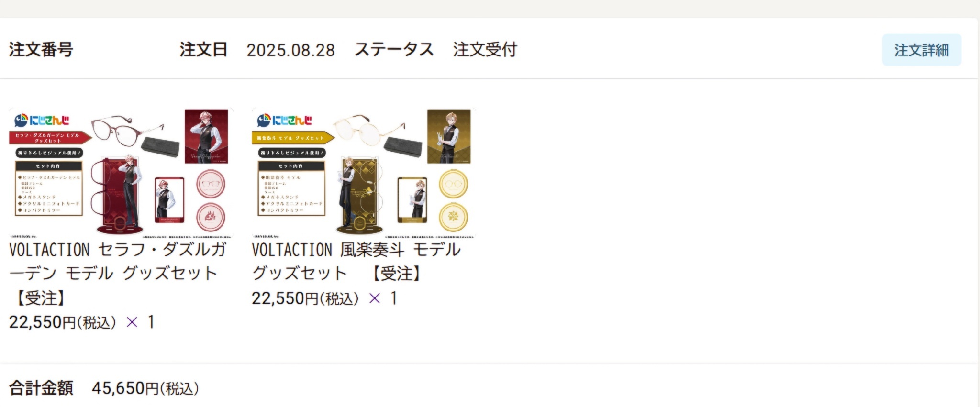Image resolution: width=980 pixels, height=407 pixels.
Task: Click the gold character portrait card
Action: (x=449, y=136)
